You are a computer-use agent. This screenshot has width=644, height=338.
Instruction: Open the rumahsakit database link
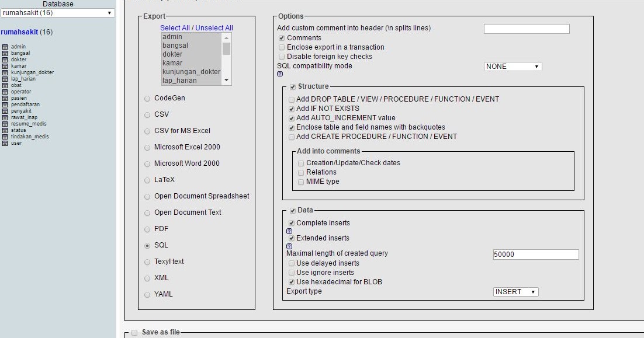click(x=19, y=32)
